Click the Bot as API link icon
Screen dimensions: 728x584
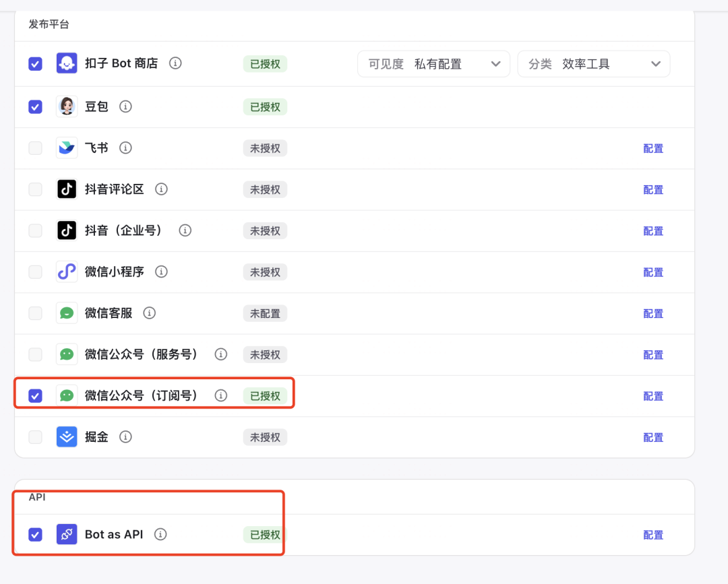click(x=66, y=534)
